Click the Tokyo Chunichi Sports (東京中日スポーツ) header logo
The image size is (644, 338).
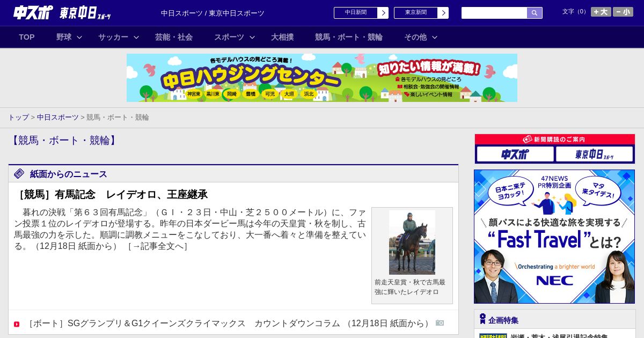click(x=85, y=13)
